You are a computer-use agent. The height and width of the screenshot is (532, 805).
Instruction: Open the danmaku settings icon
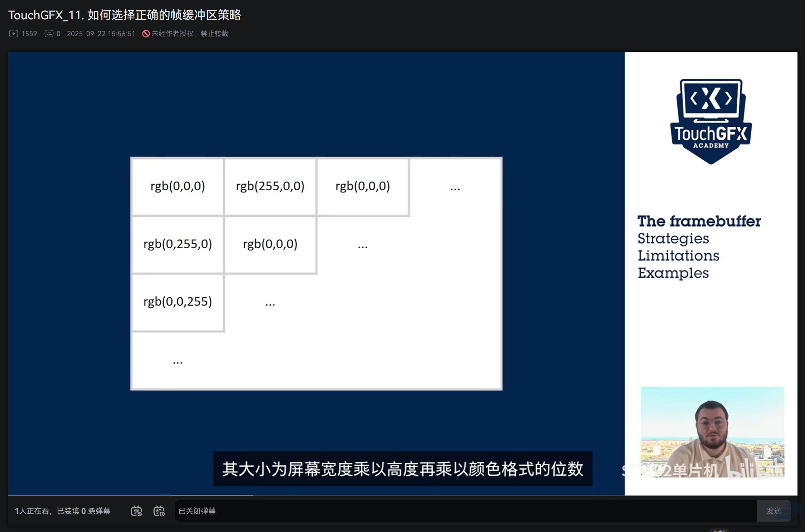(x=159, y=511)
